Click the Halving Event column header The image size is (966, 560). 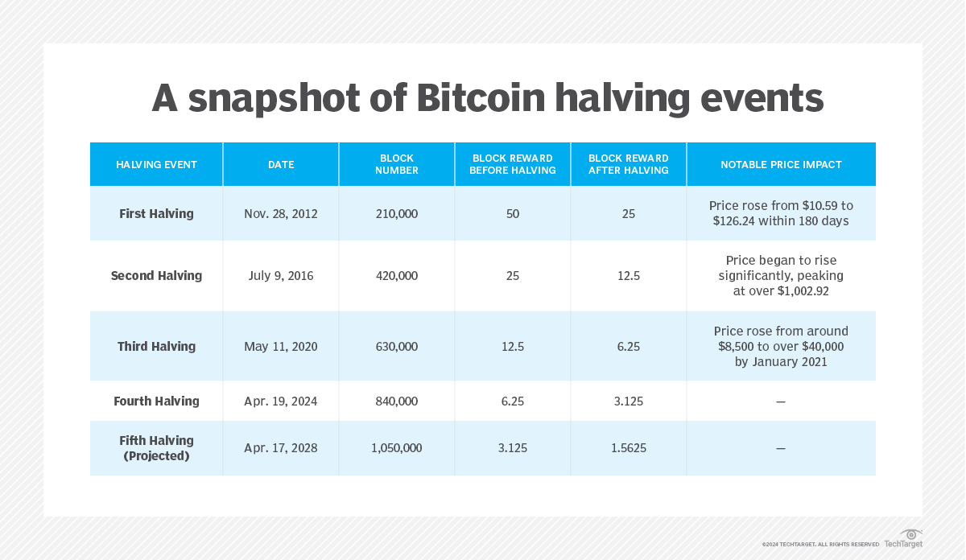[156, 165]
